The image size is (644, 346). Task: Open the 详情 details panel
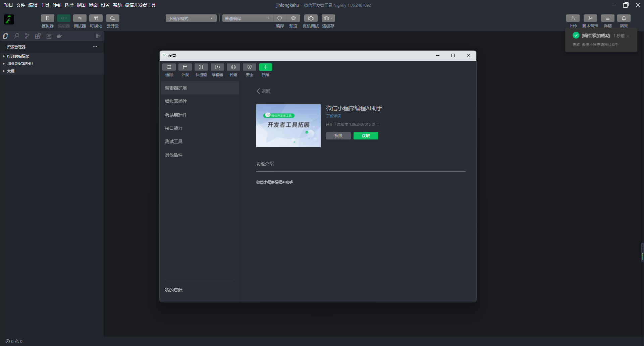pyautogui.click(x=608, y=18)
